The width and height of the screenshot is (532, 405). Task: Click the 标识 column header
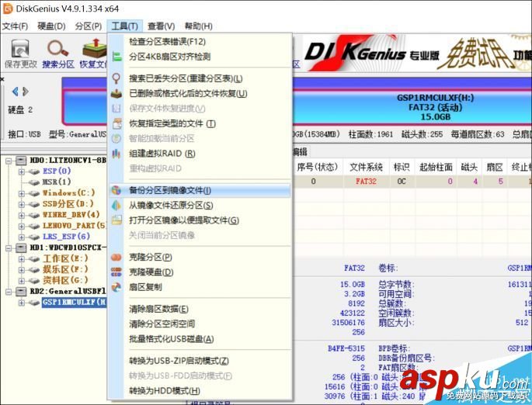click(402, 167)
